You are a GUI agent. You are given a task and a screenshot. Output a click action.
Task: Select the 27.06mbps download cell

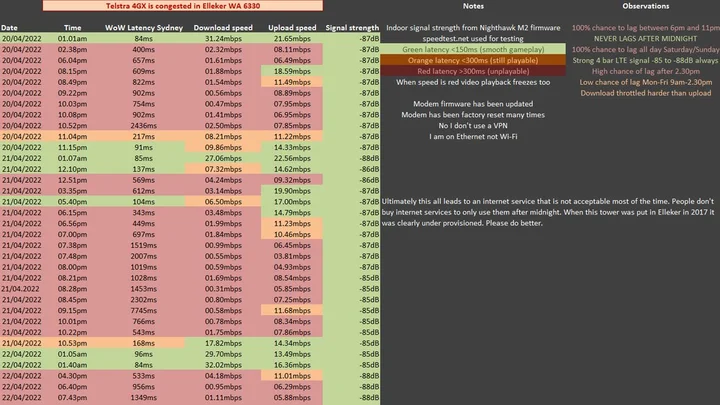pos(223,158)
